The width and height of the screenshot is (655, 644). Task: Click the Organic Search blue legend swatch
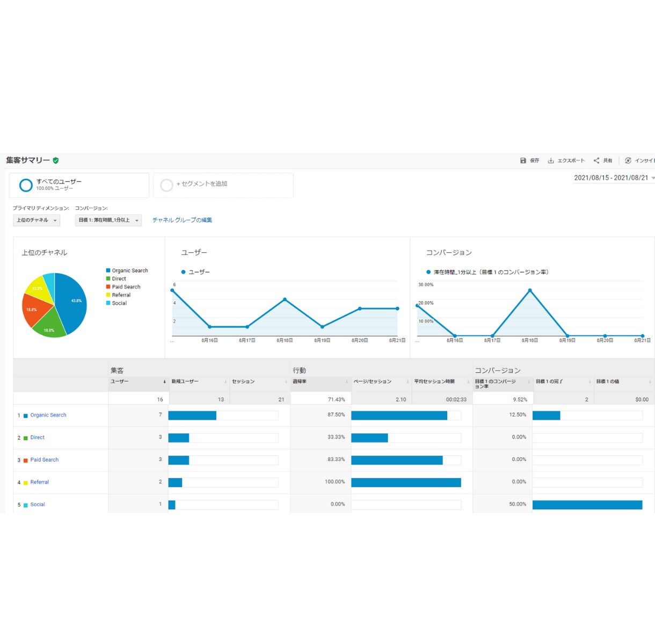click(108, 270)
